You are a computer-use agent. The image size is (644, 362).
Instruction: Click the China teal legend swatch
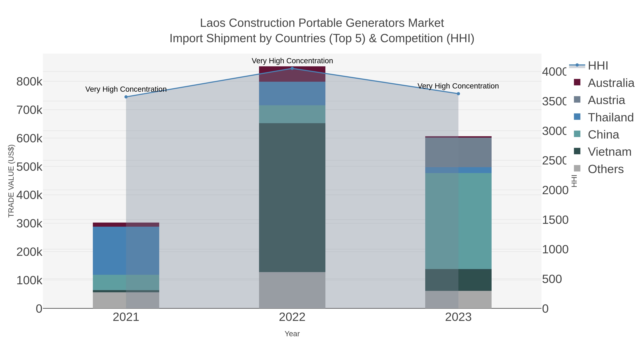577,134
